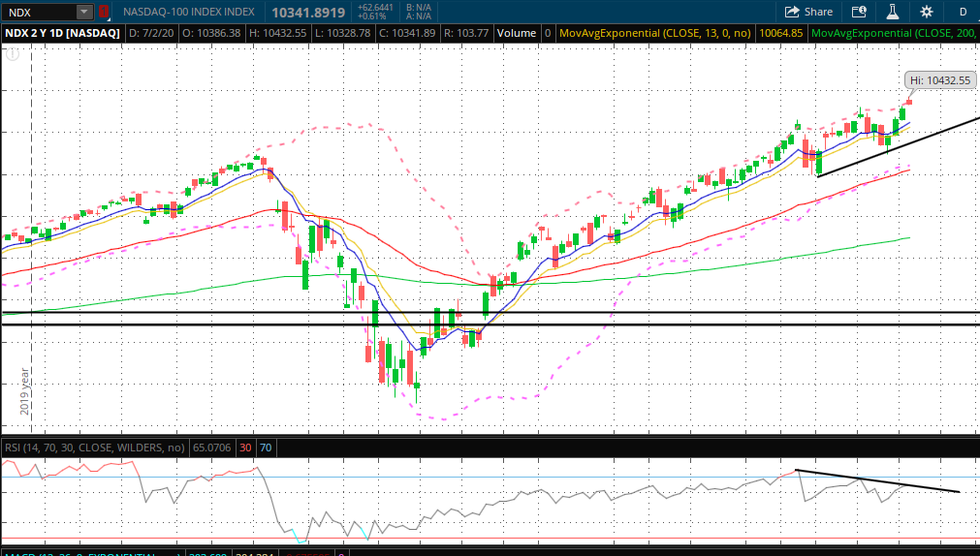
Task: Select the MACD study label
Action: 94,553
